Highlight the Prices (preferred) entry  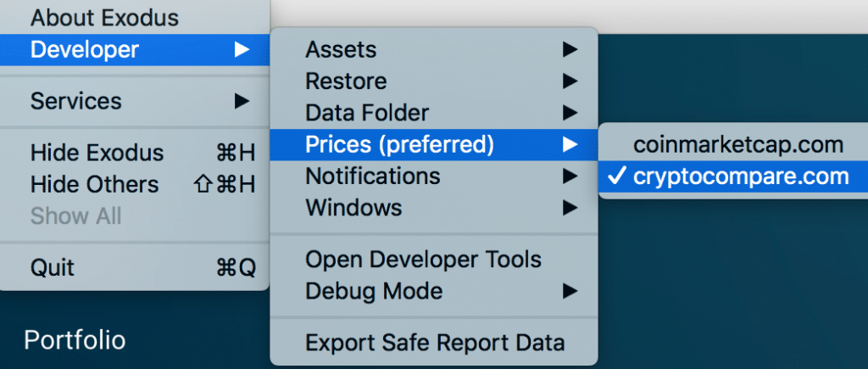tap(399, 144)
